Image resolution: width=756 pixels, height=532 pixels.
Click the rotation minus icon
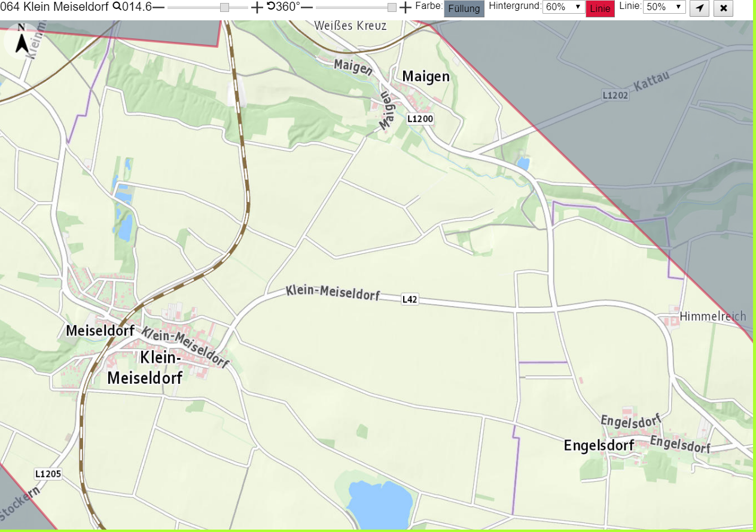click(x=307, y=7)
